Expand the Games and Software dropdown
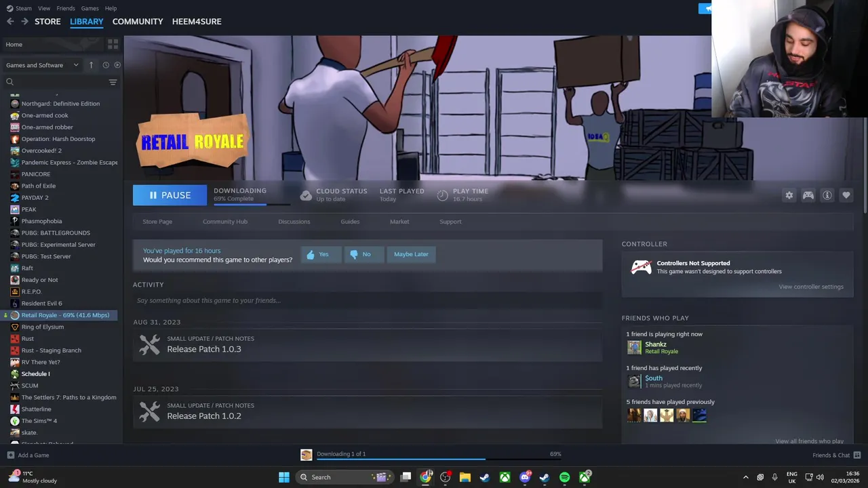Image resolution: width=868 pixels, height=488 pixels. tap(42, 65)
